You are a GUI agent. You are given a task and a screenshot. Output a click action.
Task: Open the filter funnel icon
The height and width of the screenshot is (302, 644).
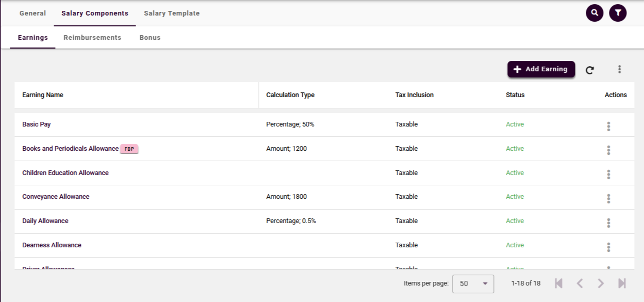tap(618, 13)
